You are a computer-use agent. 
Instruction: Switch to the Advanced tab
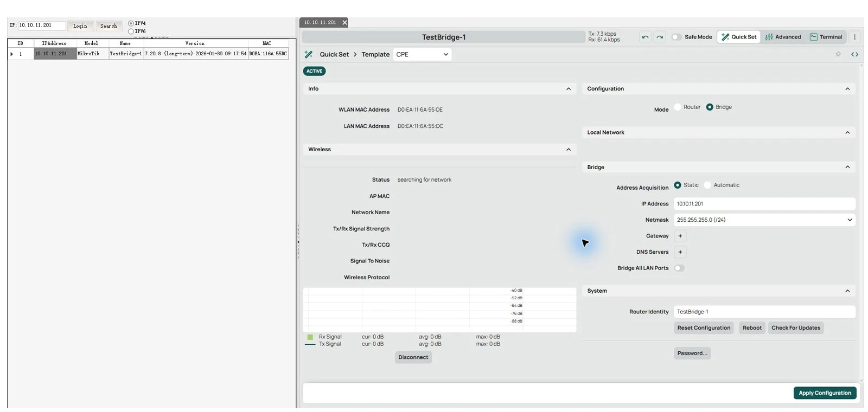pyautogui.click(x=783, y=37)
